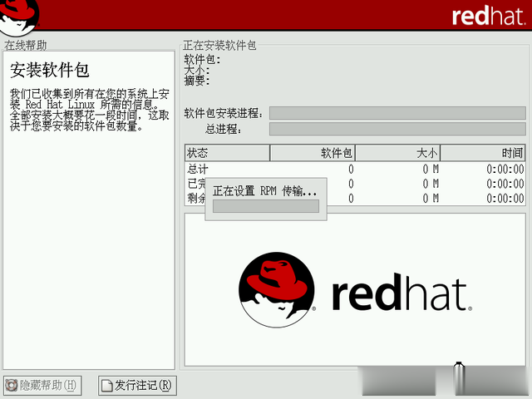
Task: Click the 0:00:00 time in the 总计 row
Action: click(x=505, y=169)
